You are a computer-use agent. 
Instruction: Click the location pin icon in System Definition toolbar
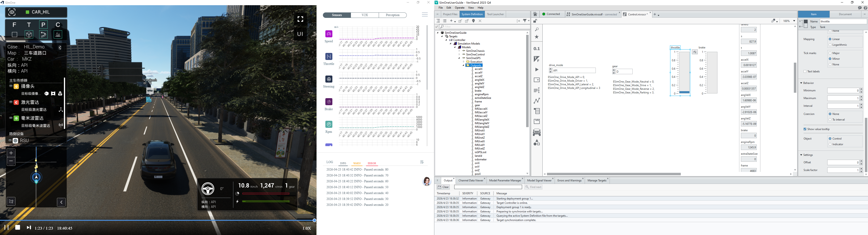[473, 21]
